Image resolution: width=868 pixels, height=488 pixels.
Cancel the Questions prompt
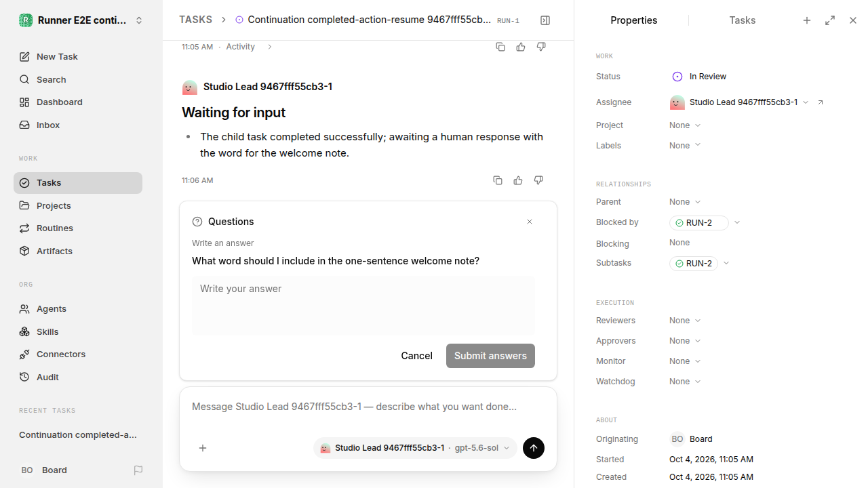tap(416, 356)
